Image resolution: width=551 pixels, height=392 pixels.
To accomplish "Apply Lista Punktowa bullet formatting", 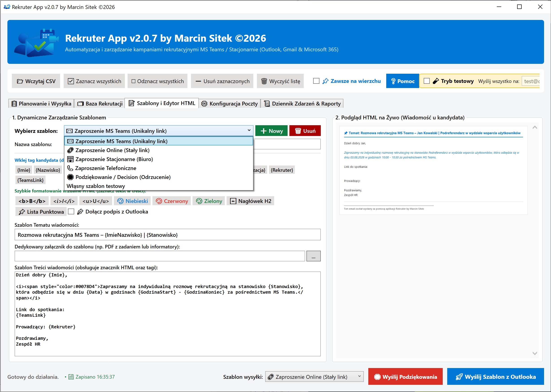I will [41, 212].
